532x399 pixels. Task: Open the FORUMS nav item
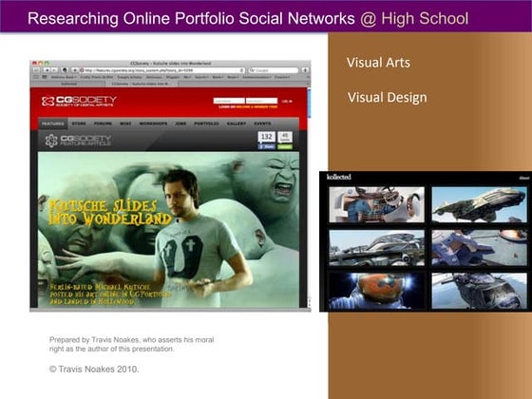point(103,123)
